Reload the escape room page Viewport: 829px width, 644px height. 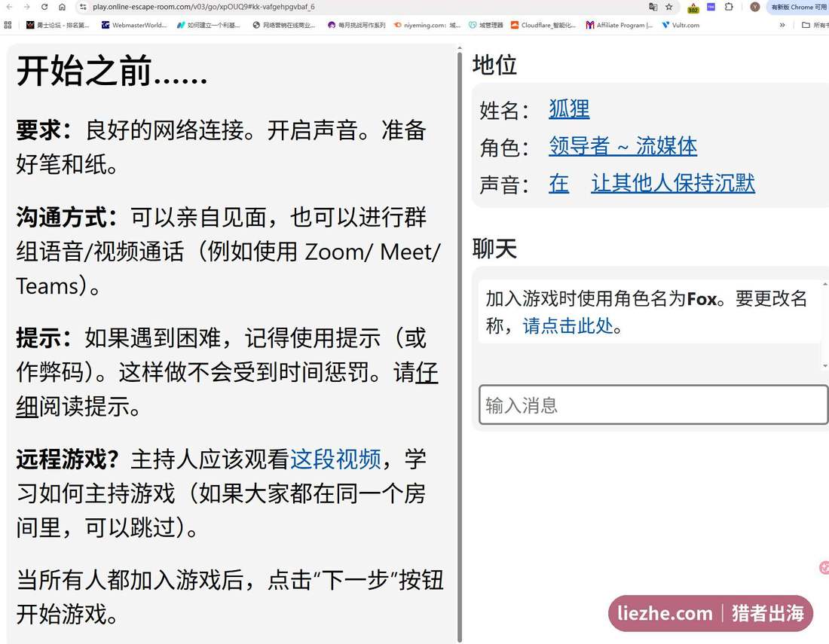click(44, 7)
